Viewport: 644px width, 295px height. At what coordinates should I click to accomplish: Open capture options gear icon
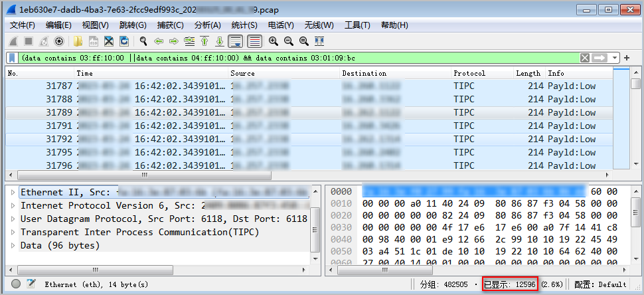click(x=59, y=41)
